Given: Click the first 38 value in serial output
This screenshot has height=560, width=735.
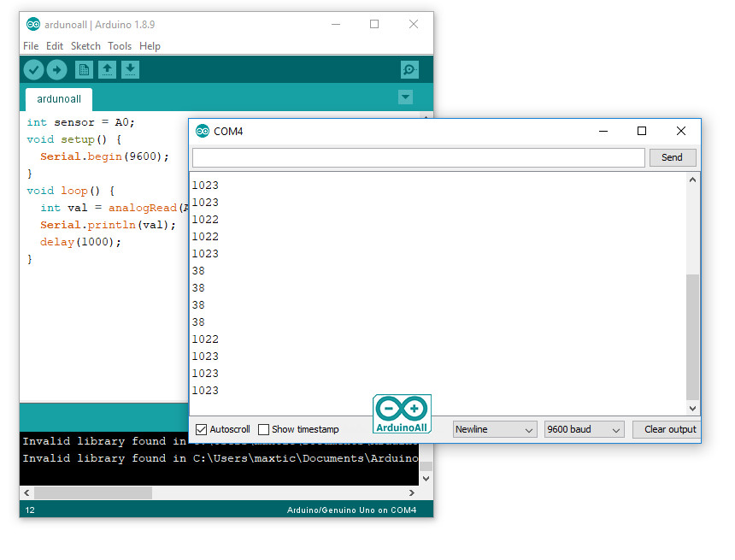Looking at the screenshot, I should tap(198, 271).
